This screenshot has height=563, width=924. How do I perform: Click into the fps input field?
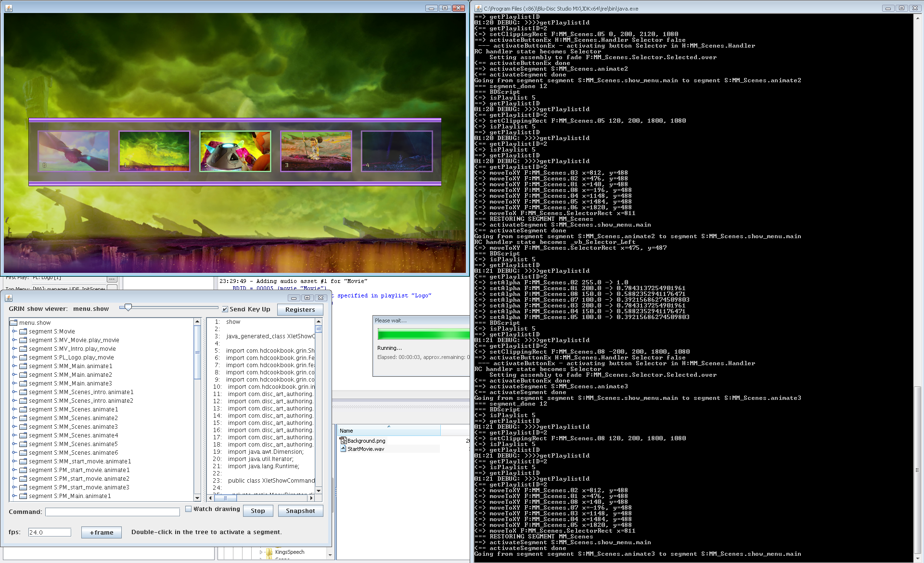[x=50, y=532]
